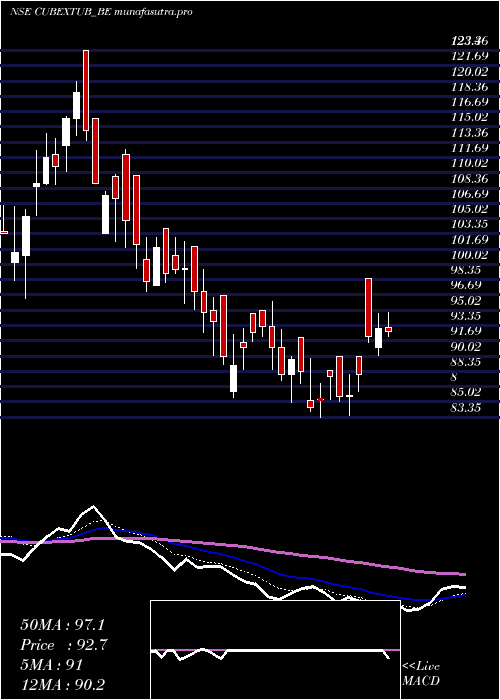Click the Price : 92.7 readout
500x700 pixels.
64,645
